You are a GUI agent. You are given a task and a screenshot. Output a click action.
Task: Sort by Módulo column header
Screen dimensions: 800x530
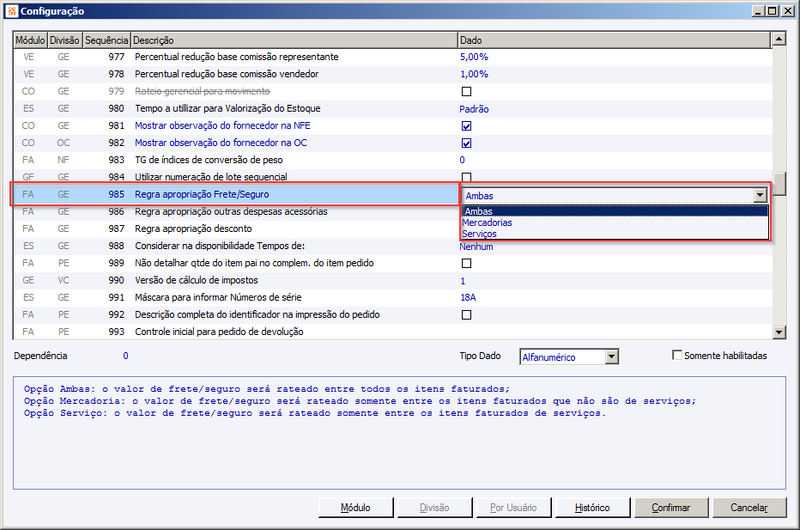pos(30,40)
